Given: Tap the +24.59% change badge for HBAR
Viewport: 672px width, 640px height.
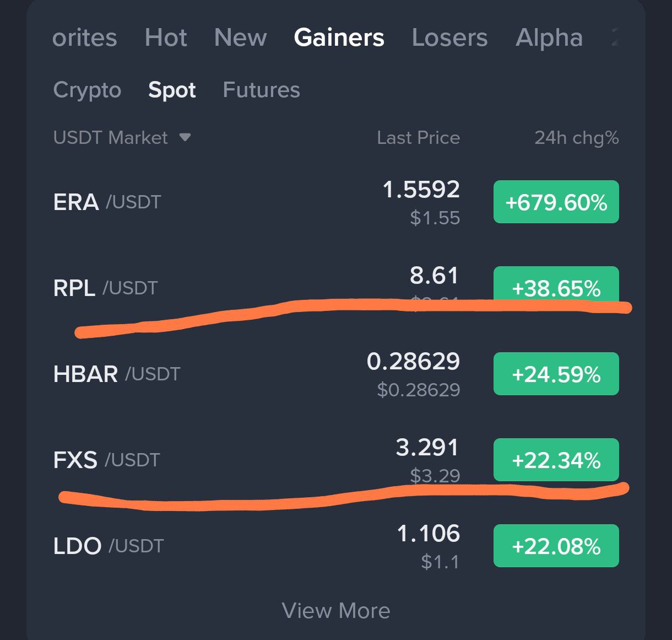Looking at the screenshot, I should click(x=556, y=374).
